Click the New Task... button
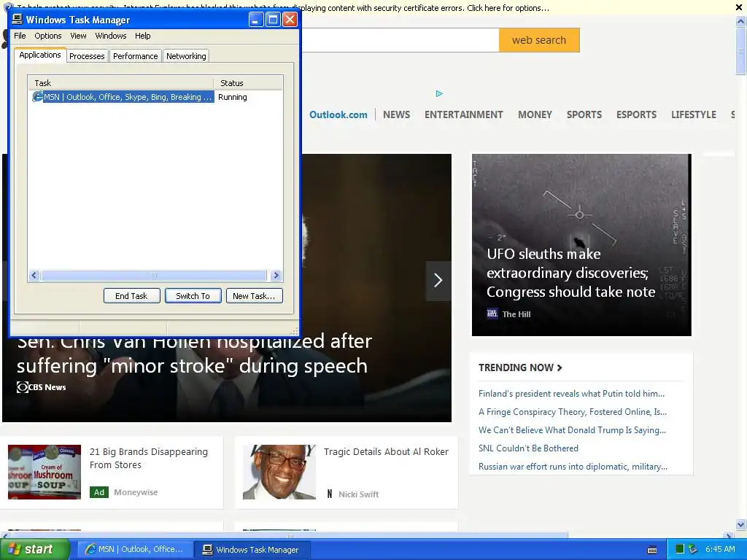This screenshot has width=747, height=560. tap(254, 296)
